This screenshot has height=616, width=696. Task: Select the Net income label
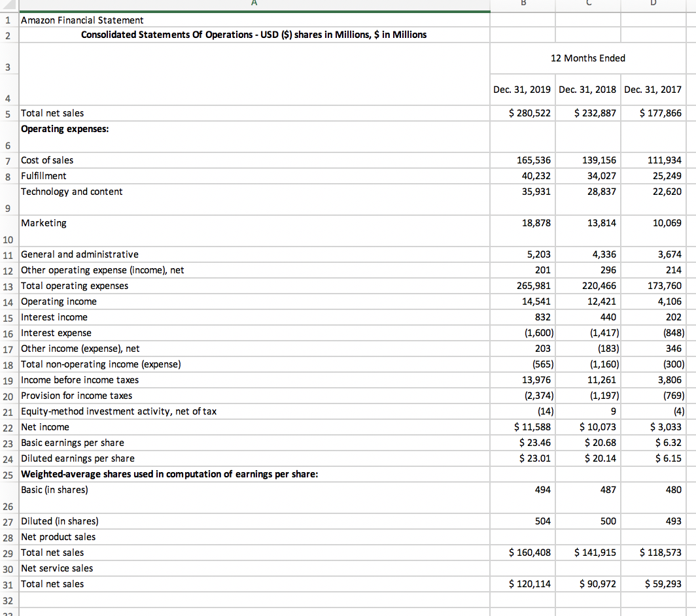45,427
